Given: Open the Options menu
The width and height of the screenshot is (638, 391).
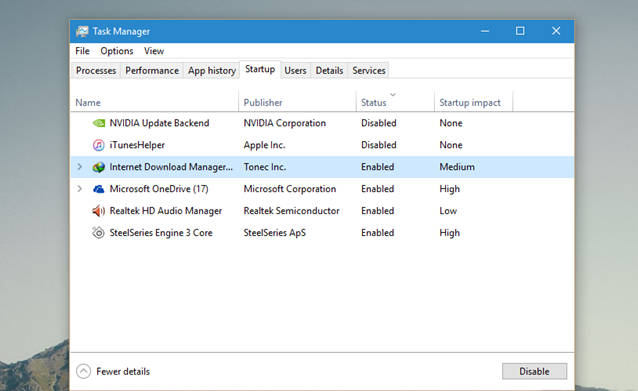Looking at the screenshot, I should (x=117, y=51).
